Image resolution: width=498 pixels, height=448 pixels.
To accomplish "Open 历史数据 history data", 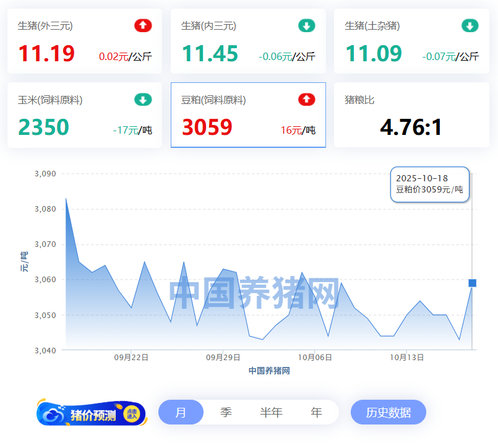I will 388,413.
